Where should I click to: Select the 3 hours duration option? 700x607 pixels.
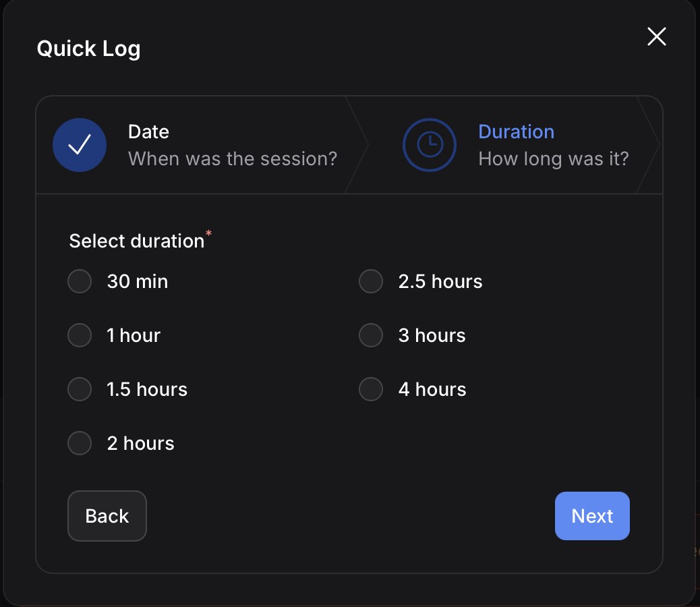(x=371, y=335)
